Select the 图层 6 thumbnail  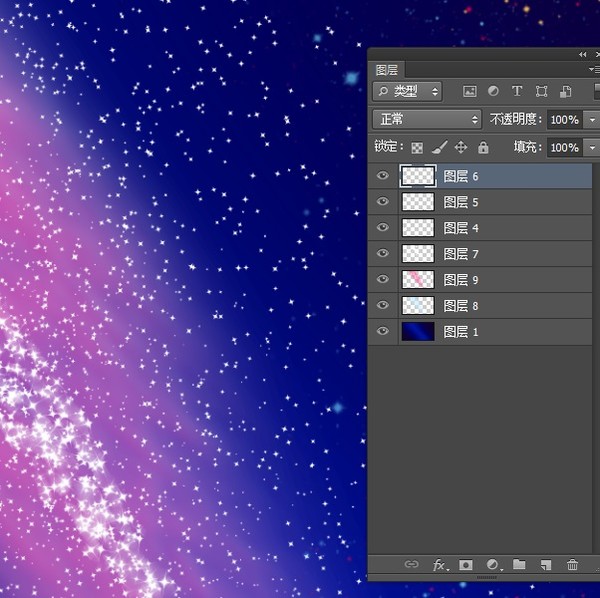click(418, 176)
